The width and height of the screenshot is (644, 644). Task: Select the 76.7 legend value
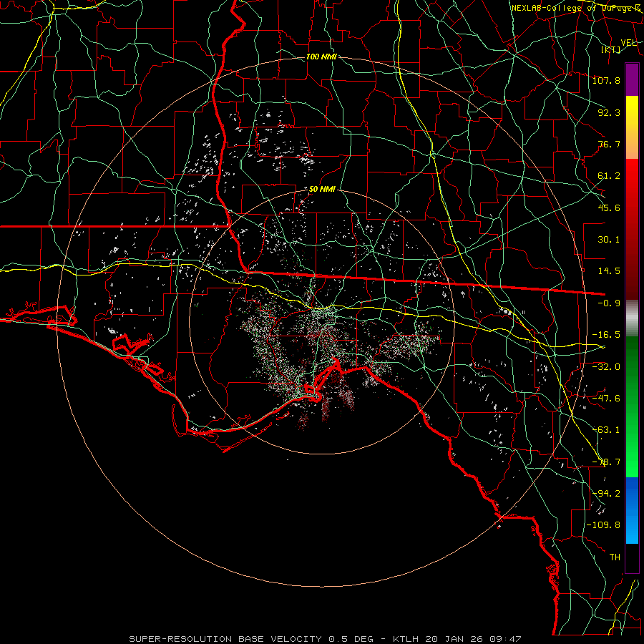(x=609, y=144)
